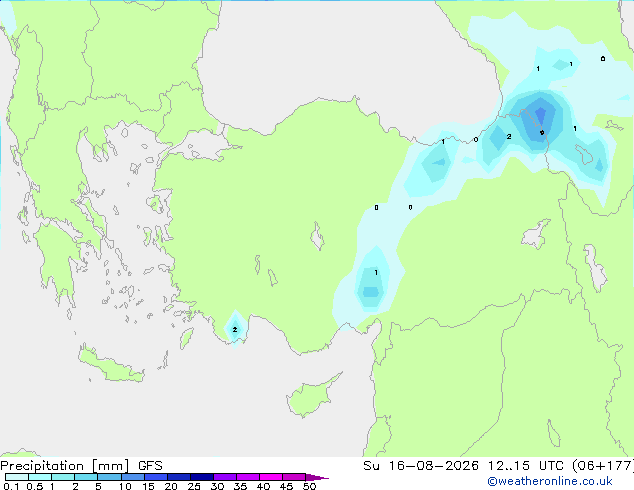634x490 pixels.
Task: Click the '0.5' legend scale label
Action: coord(35,486)
